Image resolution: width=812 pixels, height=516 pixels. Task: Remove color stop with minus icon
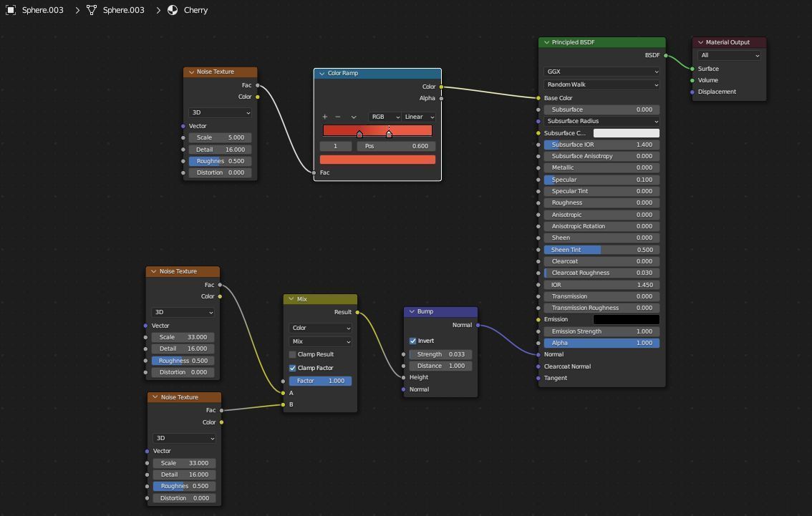coord(338,117)
